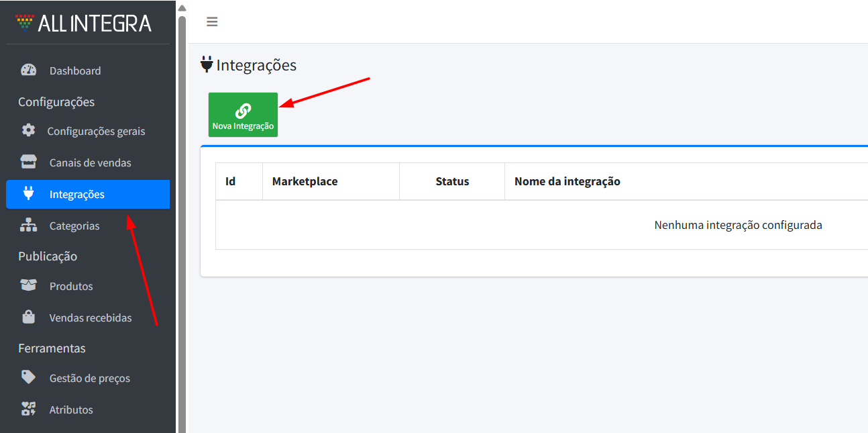The height and width of the screenshot is (433, 868).
Task: Click the Vendas recebidas shopping bag icon
Action: coord(28,318)
